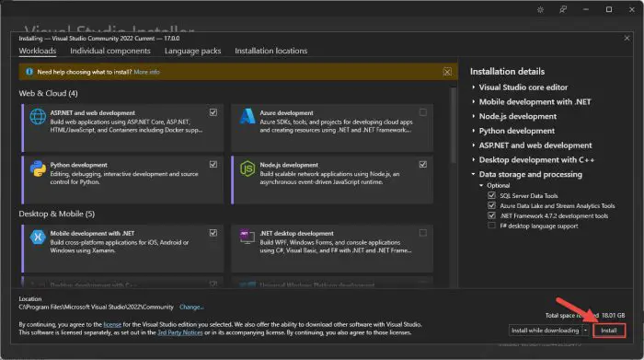Viewport: 644px width, 360px height.
Task: Click the Node.js hexagon icon
Action: pyautogui.click(x=247, y=168)
